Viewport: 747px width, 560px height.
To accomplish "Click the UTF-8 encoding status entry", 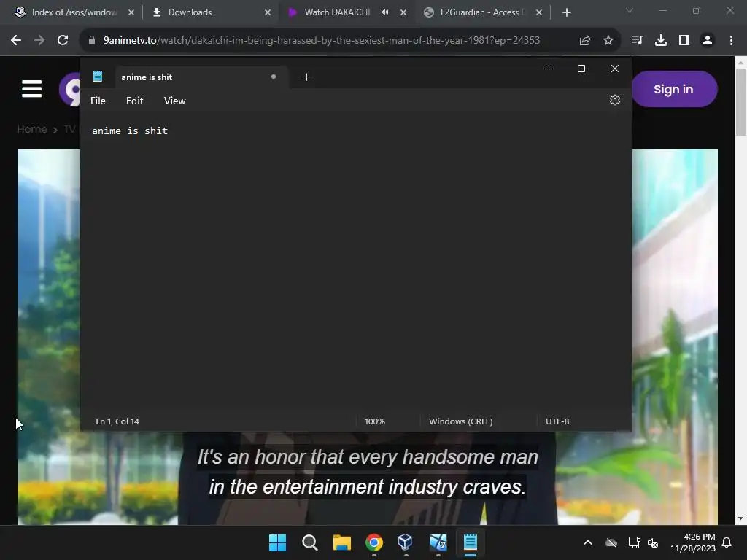I will 557,421.
